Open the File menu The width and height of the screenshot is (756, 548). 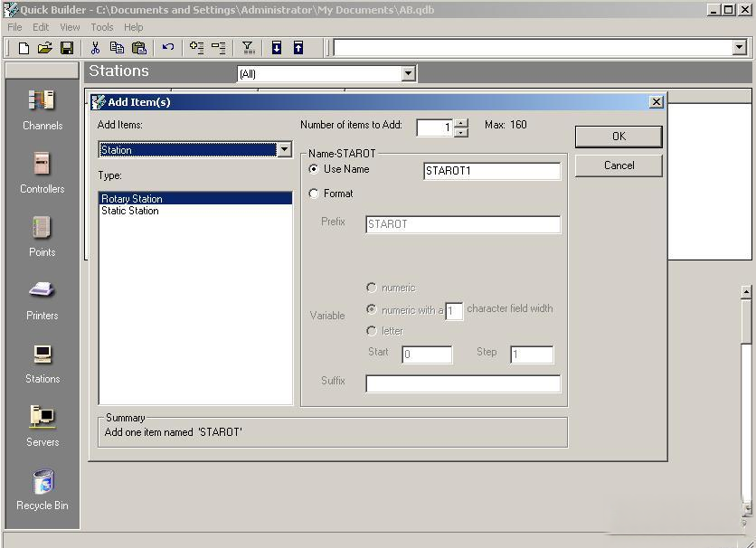coord(14,27)
